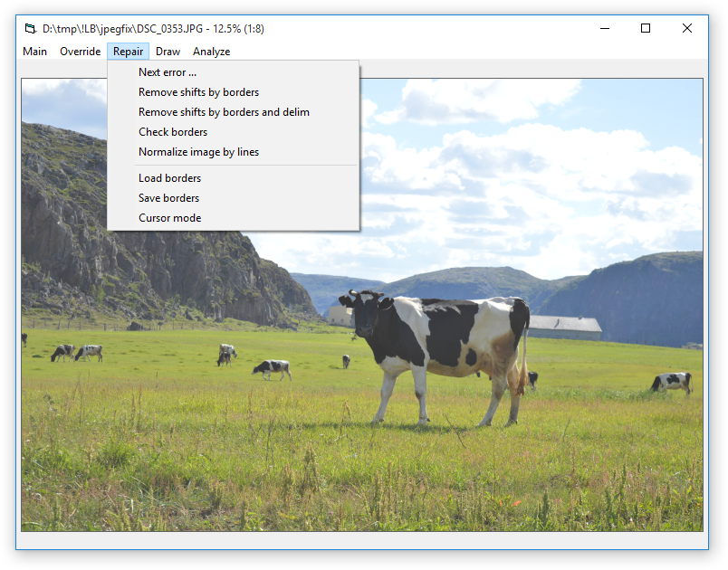
Task: Choose Remove shifts by borders
Action: (233, 92)
